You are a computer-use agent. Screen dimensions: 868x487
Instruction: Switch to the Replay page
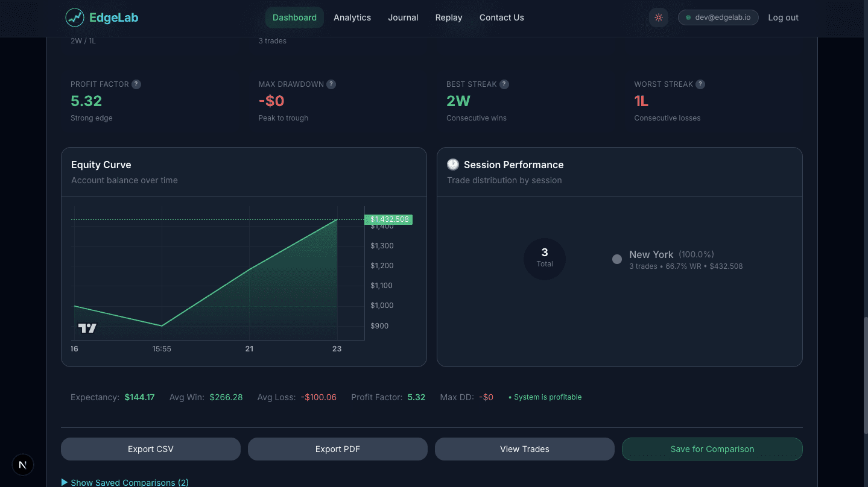click(449, 17)
